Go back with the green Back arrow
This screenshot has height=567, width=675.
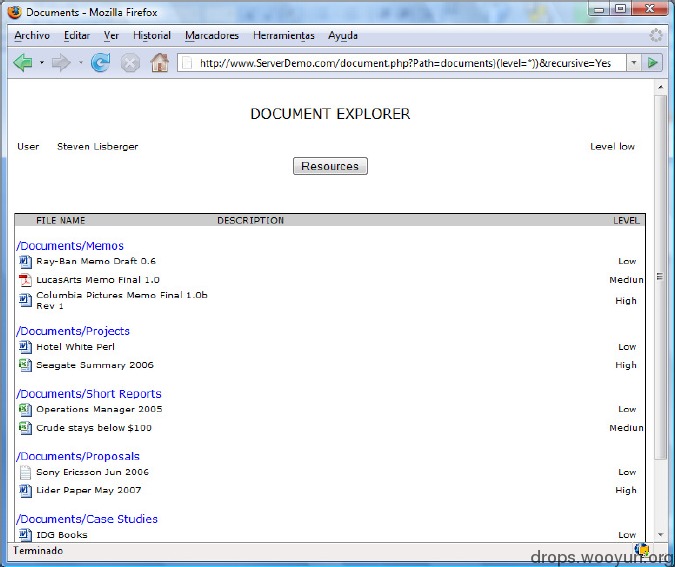tap(23, 63)
